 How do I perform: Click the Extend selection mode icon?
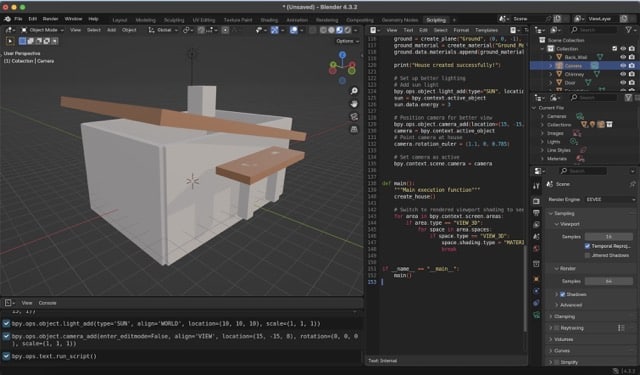tap(30, 41)
